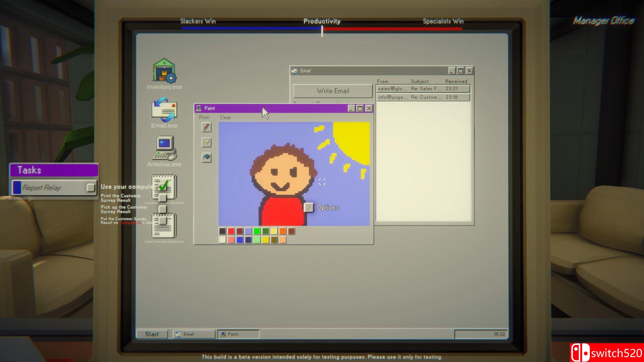The width and height of the screenshot is (644, 362).
Task: Toggle the Report Relay task checkbox
Action: (91, 188)
